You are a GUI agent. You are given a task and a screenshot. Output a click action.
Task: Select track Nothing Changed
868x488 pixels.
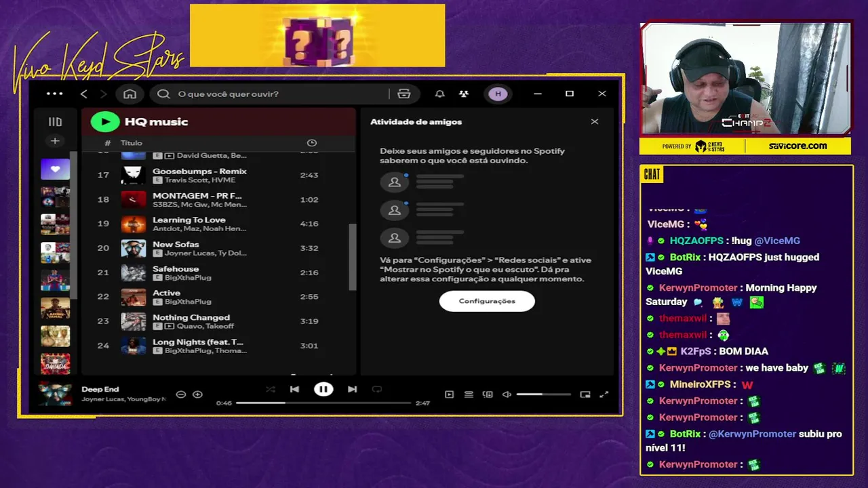[x=219, y=321]
